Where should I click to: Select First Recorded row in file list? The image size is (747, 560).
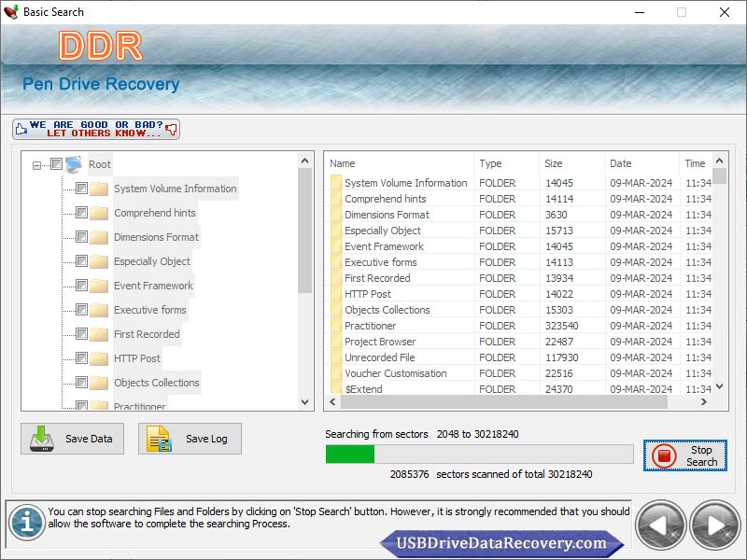pos(519,278)
